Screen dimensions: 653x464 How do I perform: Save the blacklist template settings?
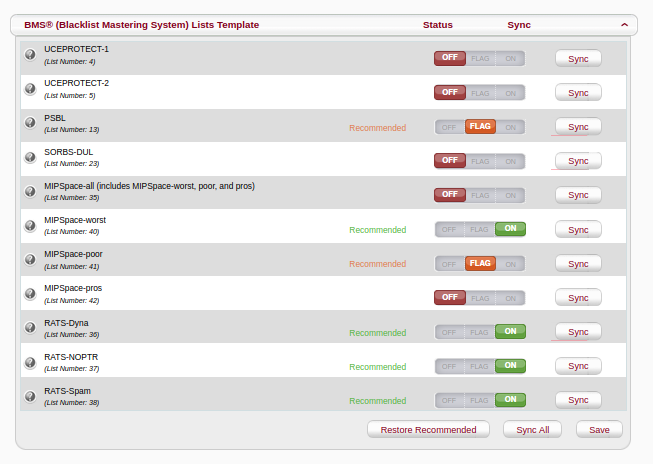tap(599, 429)
